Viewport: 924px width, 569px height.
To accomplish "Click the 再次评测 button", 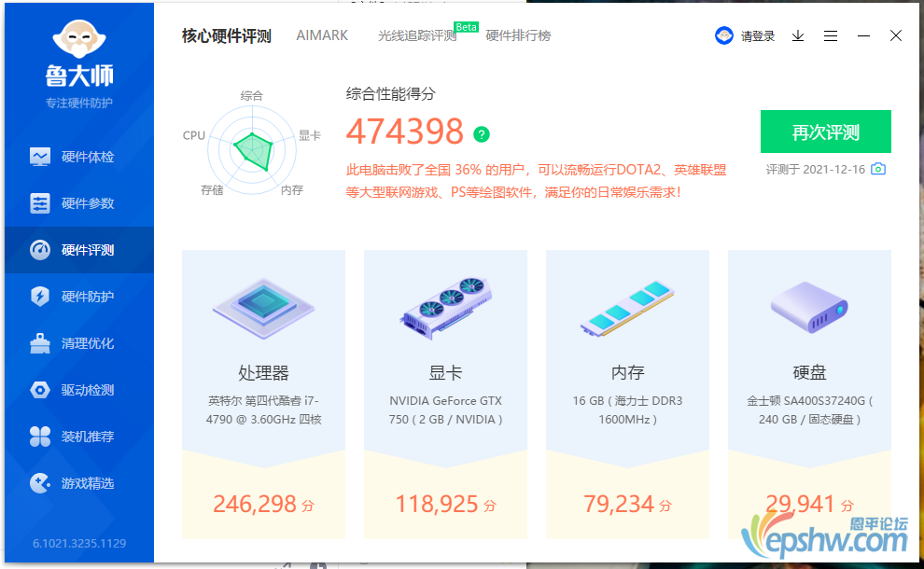I will click(x=826, y=132).
